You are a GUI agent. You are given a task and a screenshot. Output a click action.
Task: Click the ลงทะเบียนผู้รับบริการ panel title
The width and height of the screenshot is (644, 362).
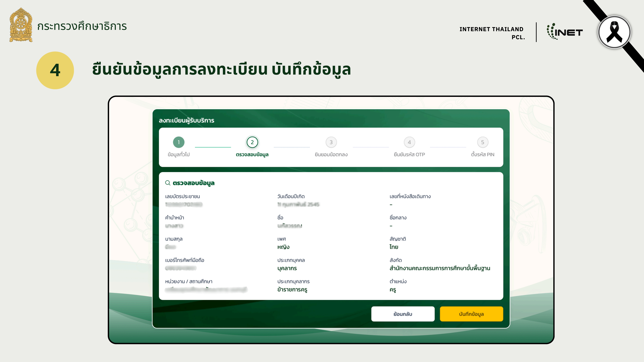187,120
